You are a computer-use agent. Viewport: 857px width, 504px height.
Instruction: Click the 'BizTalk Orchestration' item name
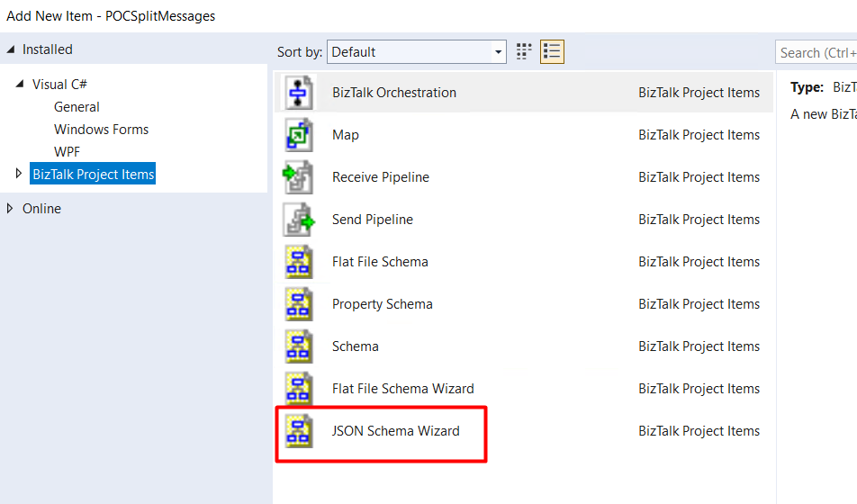pyautogui.click(x=394, y=93)
